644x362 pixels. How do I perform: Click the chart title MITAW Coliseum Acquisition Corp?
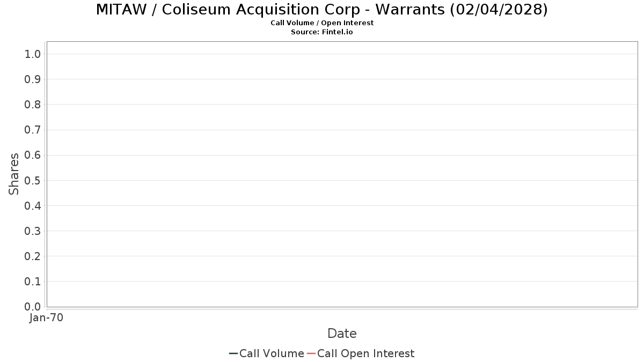click(322, 10)
